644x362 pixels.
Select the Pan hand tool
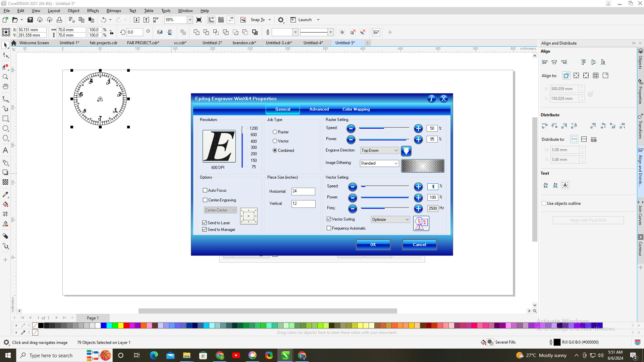point(5,86)
